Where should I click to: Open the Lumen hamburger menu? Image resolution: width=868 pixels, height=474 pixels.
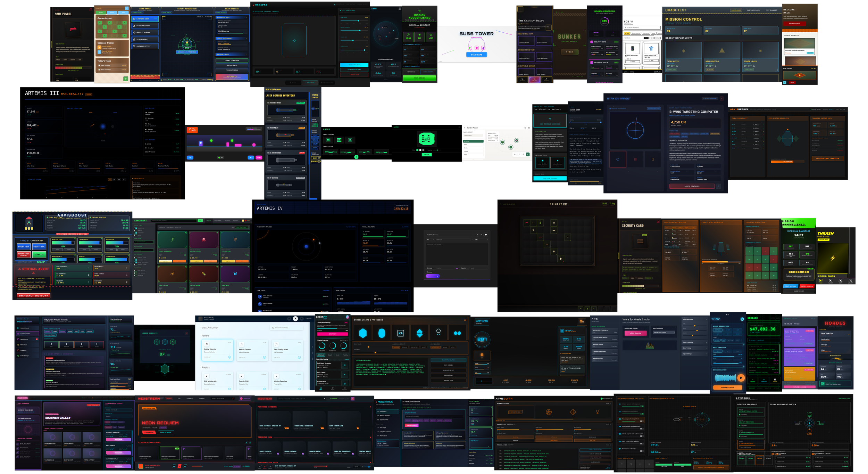(x=399, y=9)
